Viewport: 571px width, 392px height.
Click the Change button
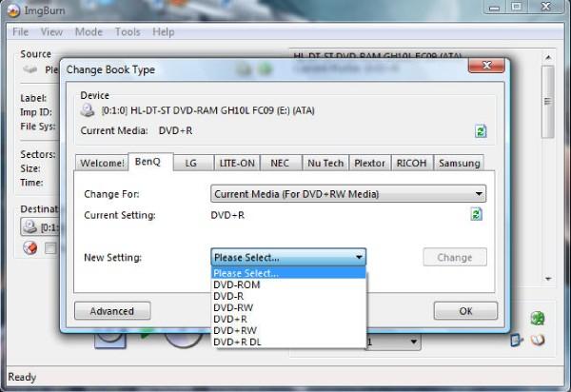point(455,257)
